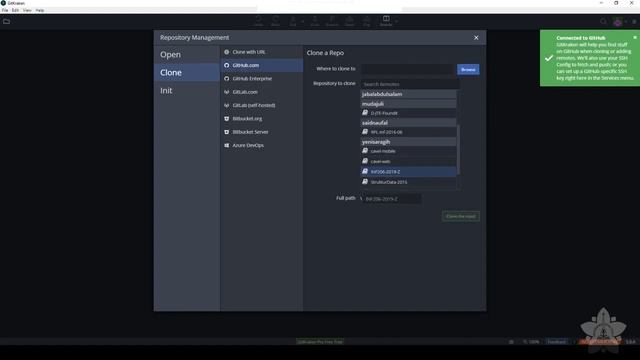Open the Edit menu
This screenshot has width=640, height=360.
15,10
